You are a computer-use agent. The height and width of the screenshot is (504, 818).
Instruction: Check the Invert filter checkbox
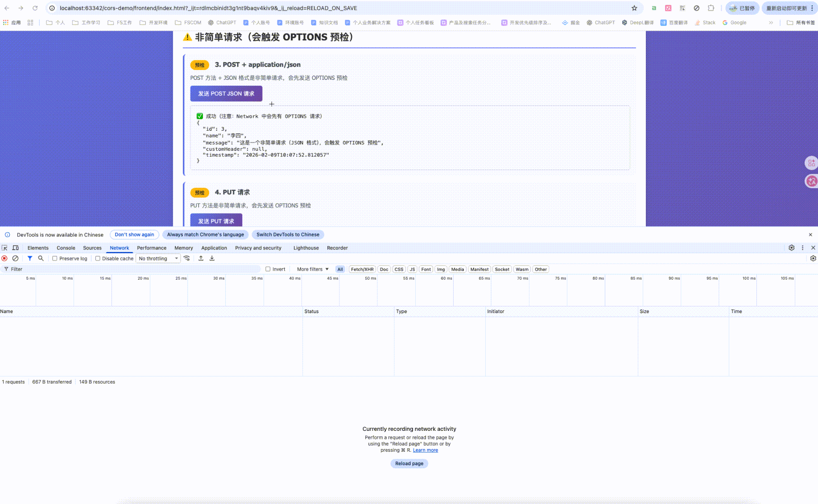click(x=268, y=269)
